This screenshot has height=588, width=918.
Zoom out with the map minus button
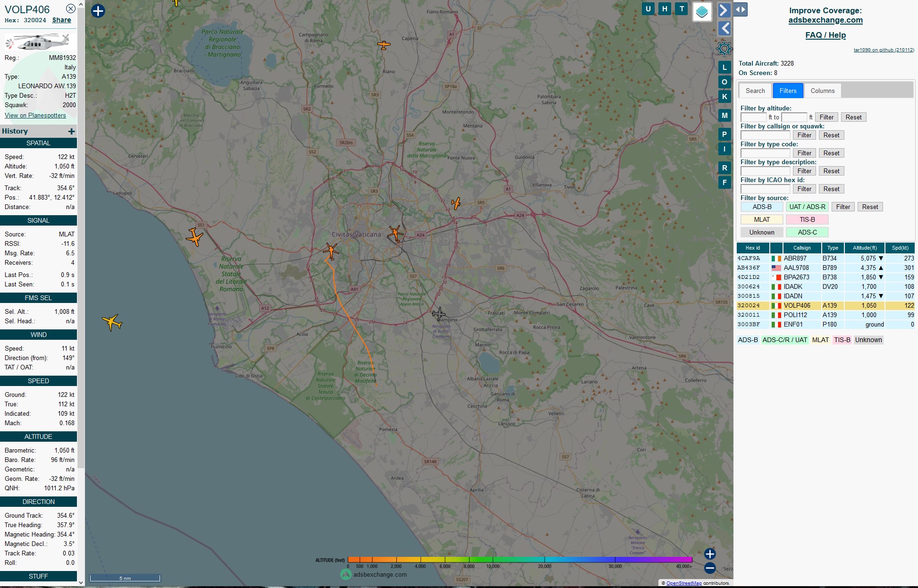pos(709,568)
